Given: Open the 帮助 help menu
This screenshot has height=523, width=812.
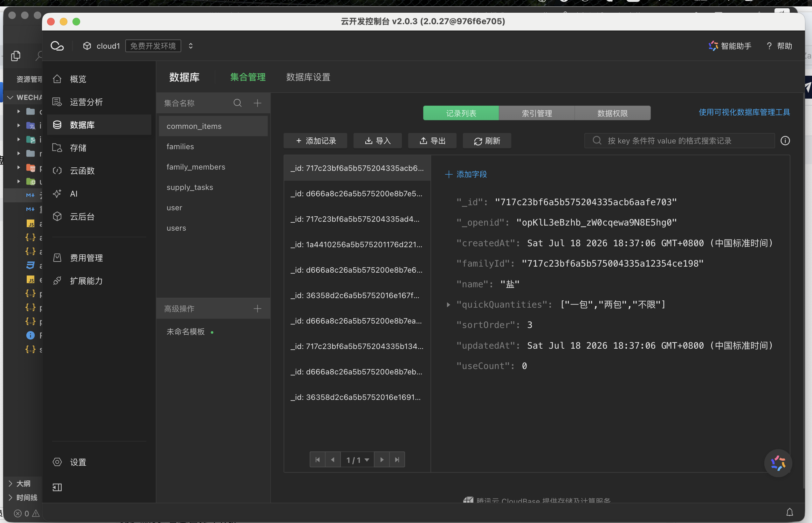Looking at the screenshot, I should (x=779, y=46).
